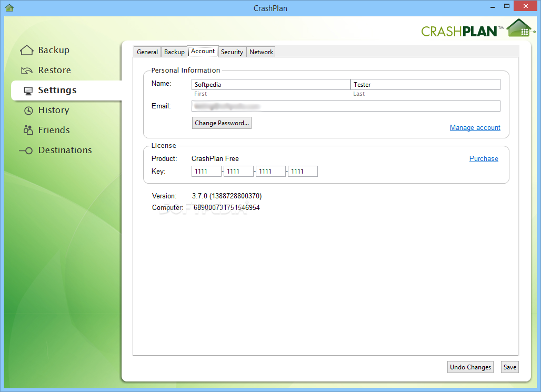Click the product name CrashPlan Free

[215, 159]
